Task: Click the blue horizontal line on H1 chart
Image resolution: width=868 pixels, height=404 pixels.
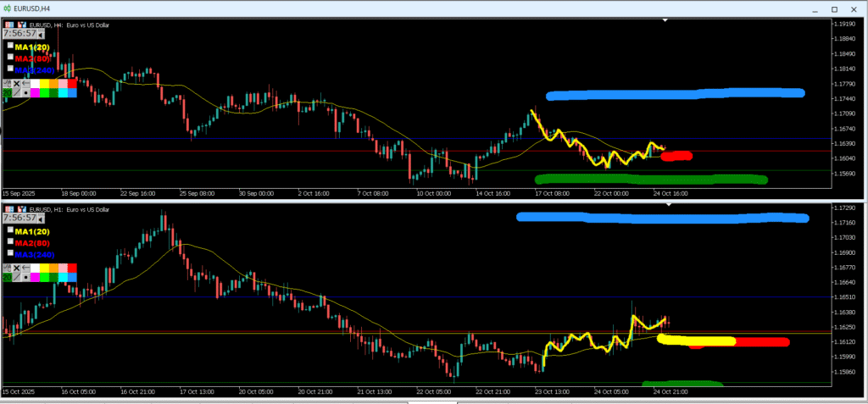Action: (x=424, y=297)
